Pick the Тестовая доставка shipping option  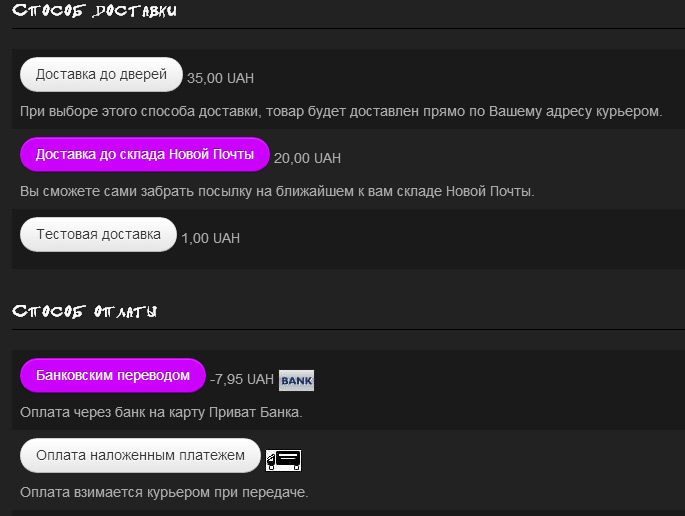[x=98, y=235]
